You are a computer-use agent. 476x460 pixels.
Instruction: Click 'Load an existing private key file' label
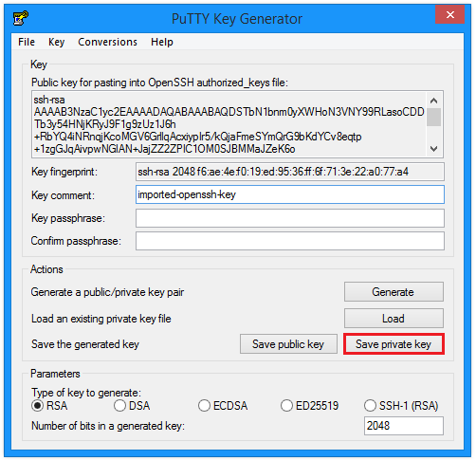click(101, 319)
